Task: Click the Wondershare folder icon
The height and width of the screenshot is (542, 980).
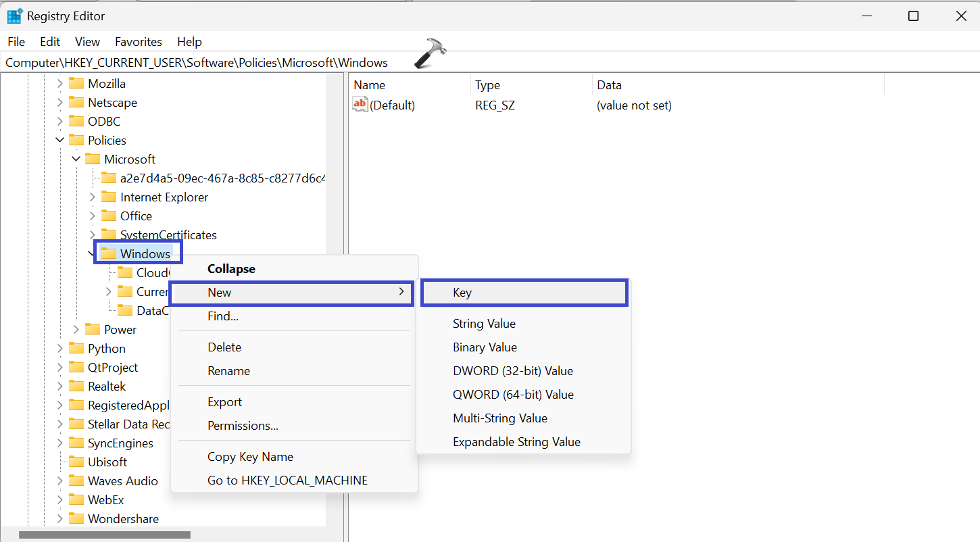Action: click(x=76, y=519)
